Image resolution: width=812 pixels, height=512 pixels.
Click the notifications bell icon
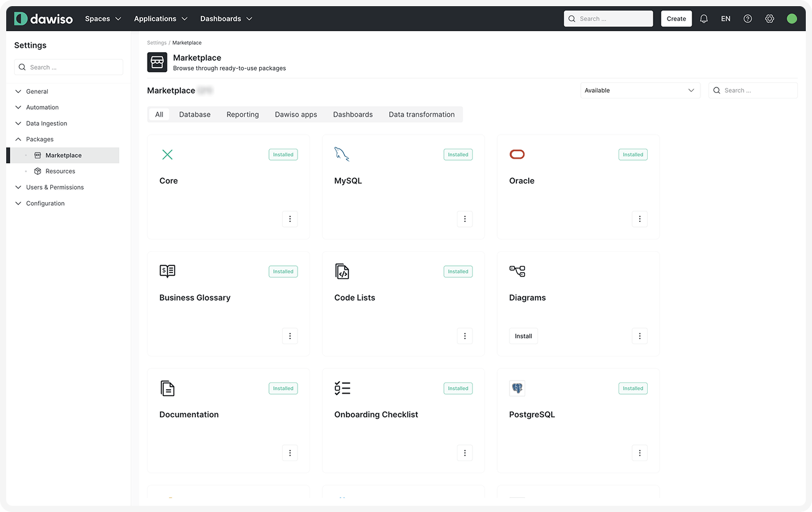click(704, 19)
